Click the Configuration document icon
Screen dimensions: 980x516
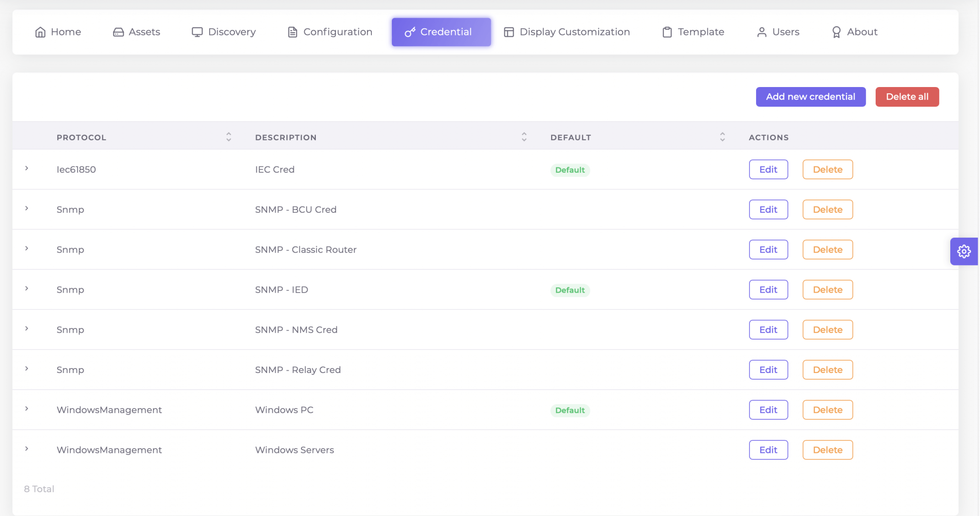(x=292, y=32)
